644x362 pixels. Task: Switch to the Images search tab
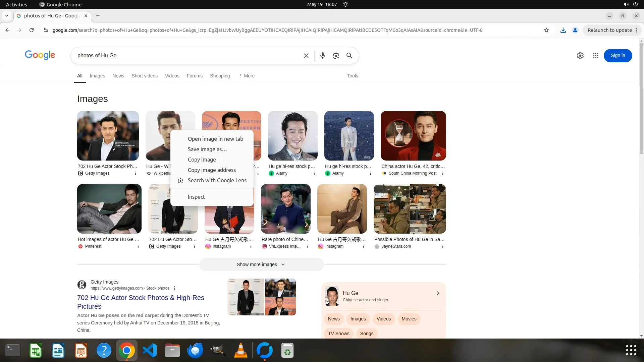(97, 76)
